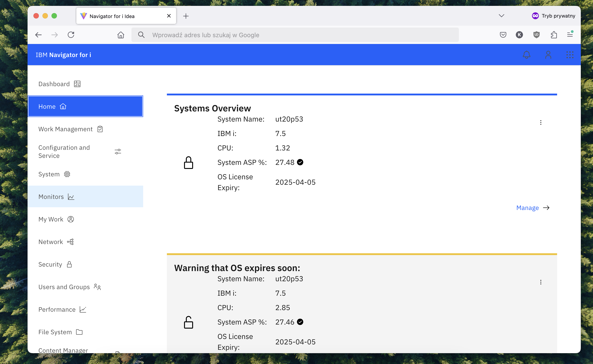Open the user profile icon
The height and width of the screenshot is (364, 593).
coord(548,55)
